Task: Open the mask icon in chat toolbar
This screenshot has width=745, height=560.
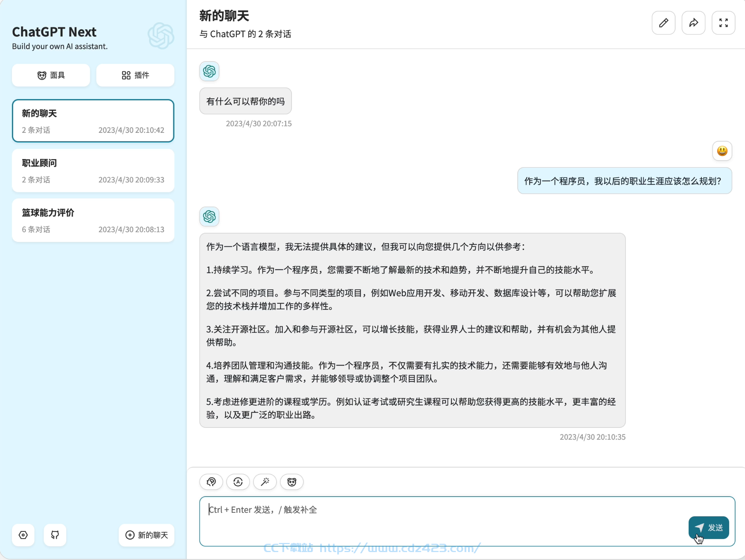Action: point(292,482)
